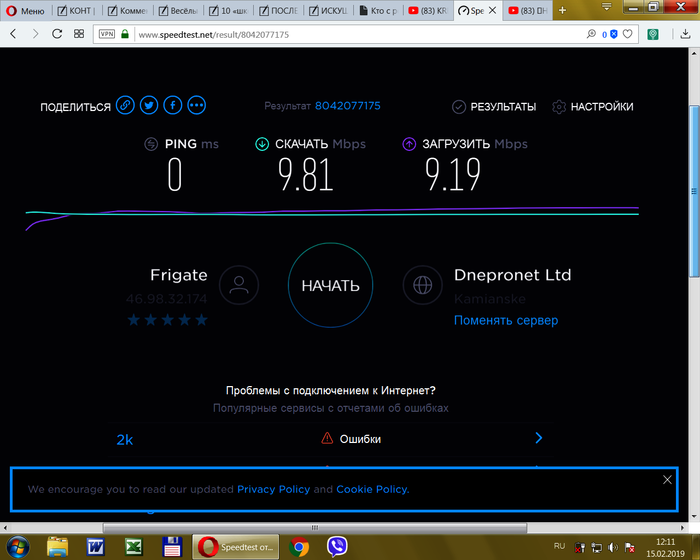Close the Speedtest tab
Screen dimensions: 700x560
click(492, 10)
